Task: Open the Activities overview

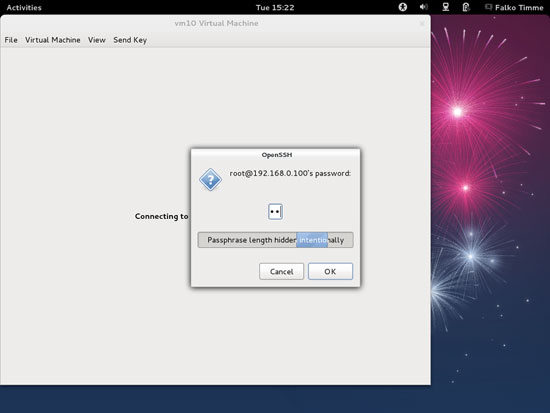Action: coord(24,7)
